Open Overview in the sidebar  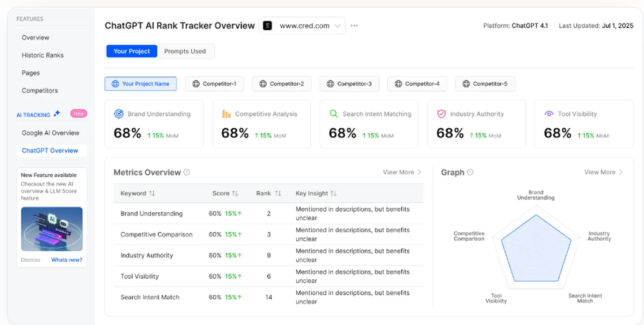[x=35, y=37]
